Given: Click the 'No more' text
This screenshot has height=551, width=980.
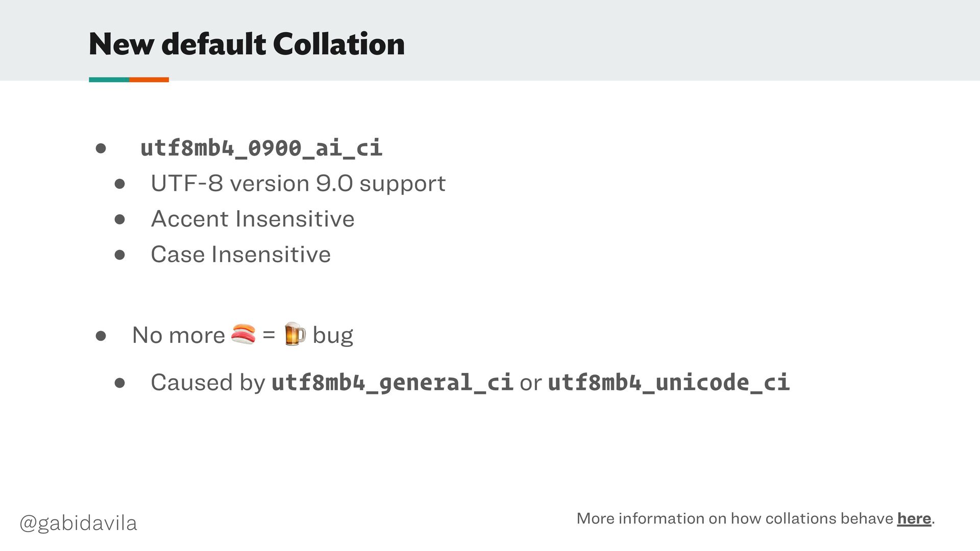Looking at the screenshot, I should pos(178,335).
